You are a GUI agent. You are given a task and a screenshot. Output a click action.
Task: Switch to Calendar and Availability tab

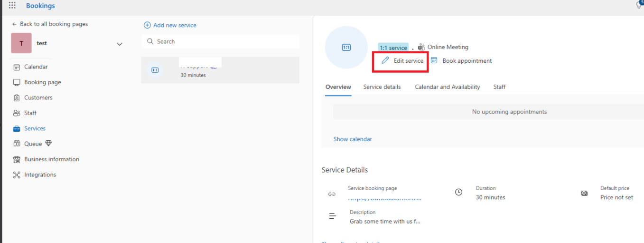(x=448, y=87)
